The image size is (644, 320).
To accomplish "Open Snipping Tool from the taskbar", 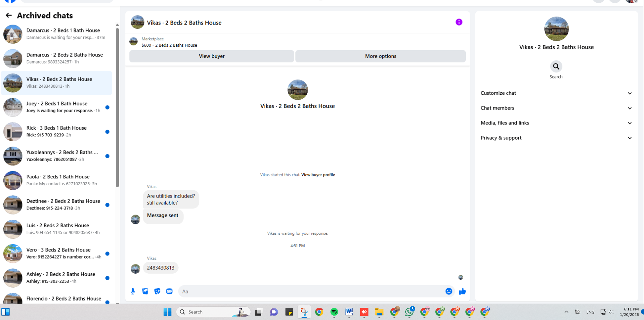I will (304, 312).
